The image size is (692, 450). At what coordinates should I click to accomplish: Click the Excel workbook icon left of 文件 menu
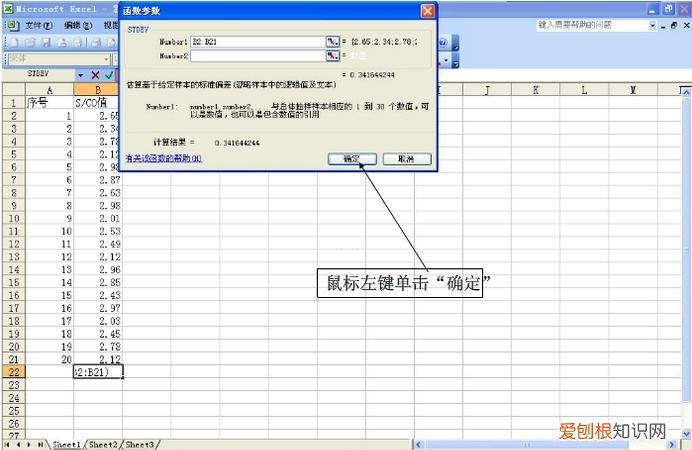point(13,25)
